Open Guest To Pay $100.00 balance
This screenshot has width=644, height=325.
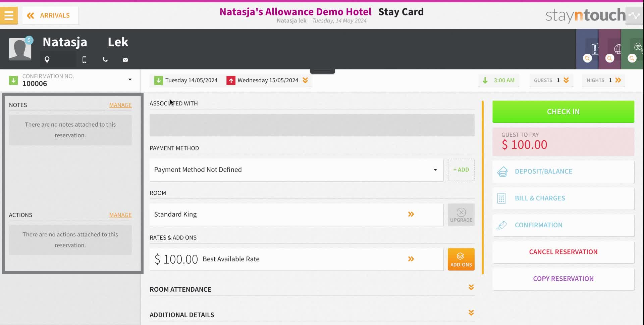pos(563,141)
